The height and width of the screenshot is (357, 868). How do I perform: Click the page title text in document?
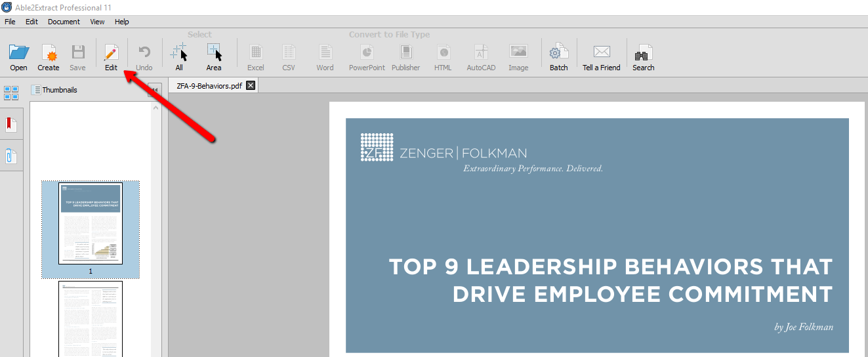610,280
